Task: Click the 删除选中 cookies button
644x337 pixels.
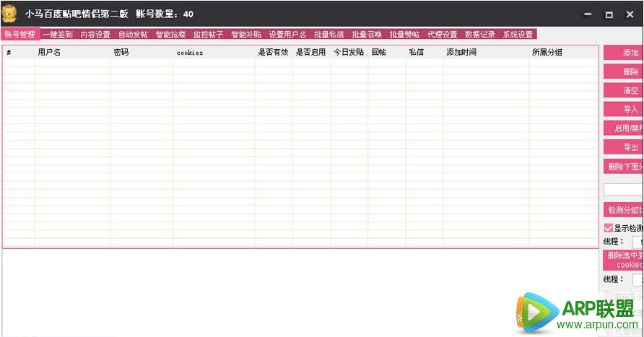Action: 624,260
